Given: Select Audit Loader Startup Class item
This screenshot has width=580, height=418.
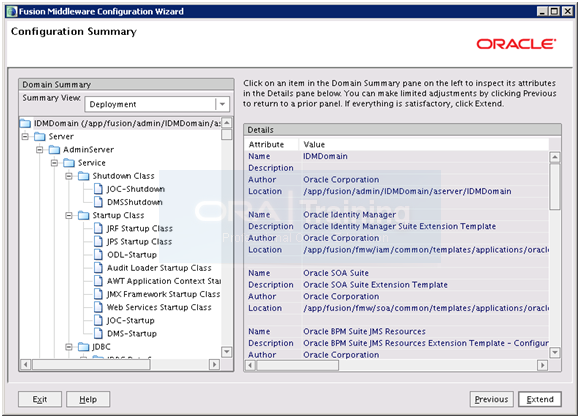Looking at the screenshot, I should tap(159, 268).
